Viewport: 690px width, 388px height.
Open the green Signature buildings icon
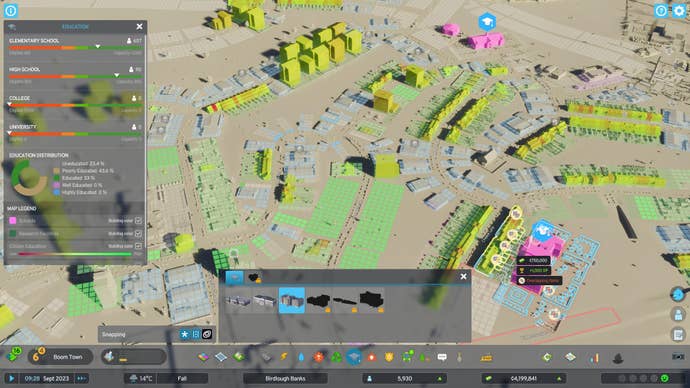(239, 357)
